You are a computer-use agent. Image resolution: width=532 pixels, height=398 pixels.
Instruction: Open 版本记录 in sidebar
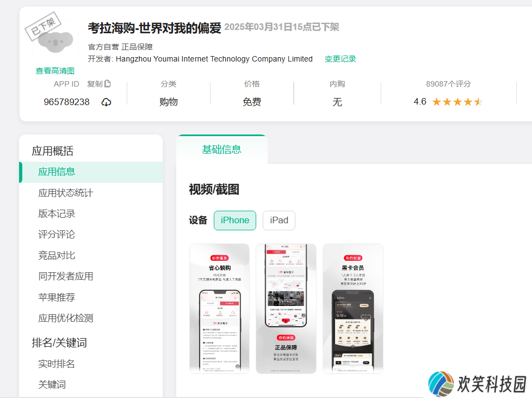click(x=57, y=213)
